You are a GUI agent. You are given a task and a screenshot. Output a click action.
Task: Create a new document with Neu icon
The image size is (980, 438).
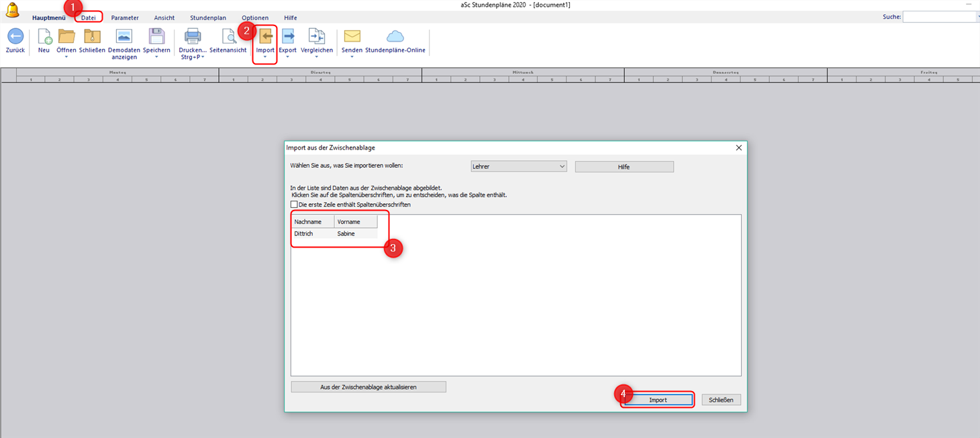tap(44, 36)
